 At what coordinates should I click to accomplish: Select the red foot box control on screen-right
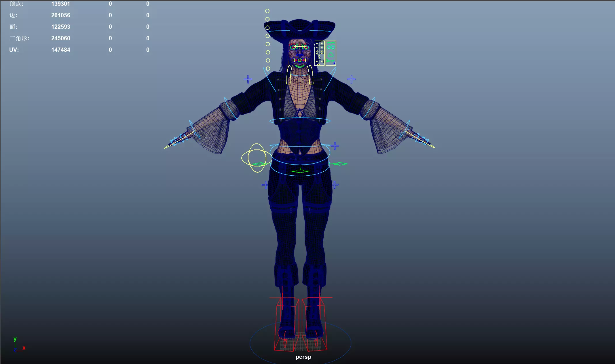(x=314, y=324)
